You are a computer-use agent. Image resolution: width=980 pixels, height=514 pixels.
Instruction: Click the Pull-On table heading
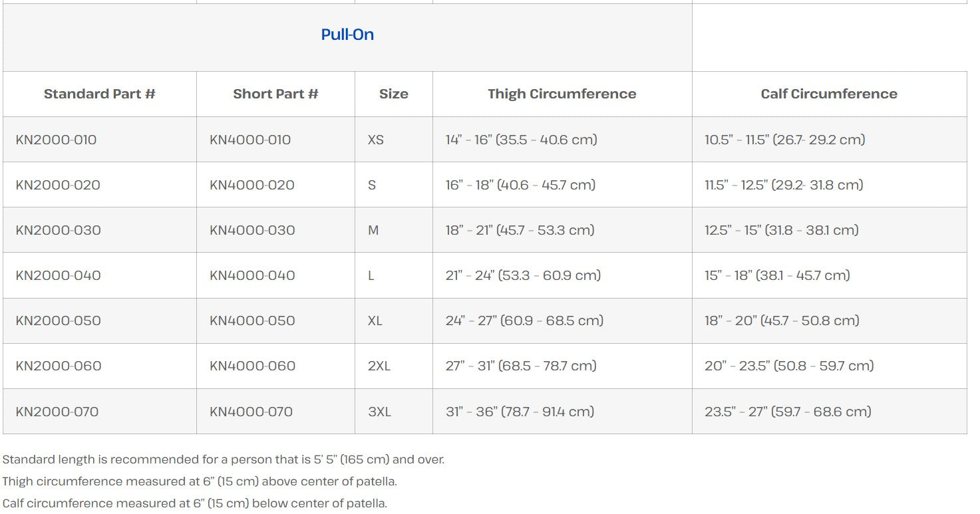point(347,35)
